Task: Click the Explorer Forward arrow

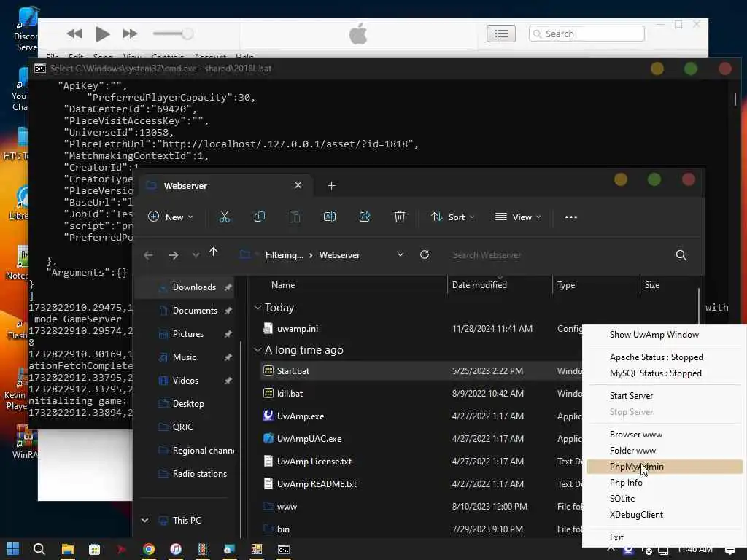Action: (x=174, y=255)
